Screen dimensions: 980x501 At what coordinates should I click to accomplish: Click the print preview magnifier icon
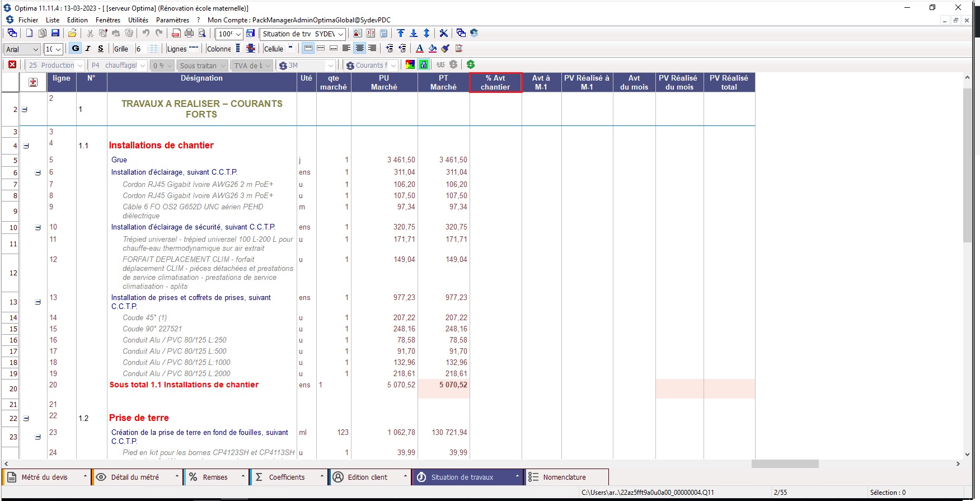coord(202,34)
